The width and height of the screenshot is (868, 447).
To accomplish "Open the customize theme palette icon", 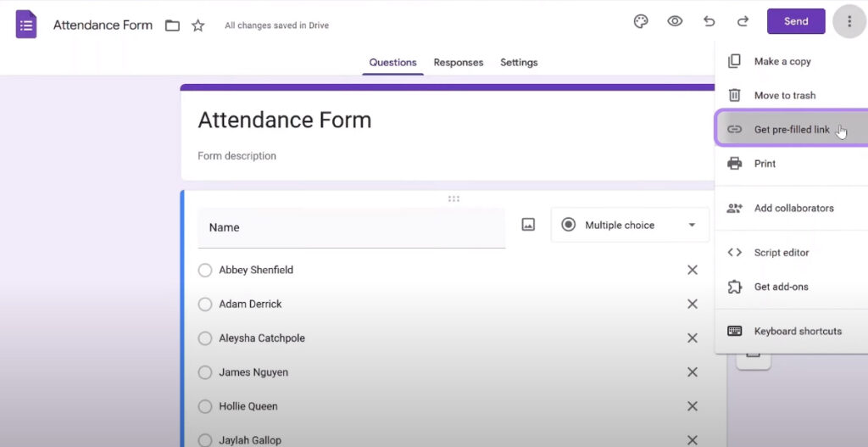I will (x=641, y=21).
